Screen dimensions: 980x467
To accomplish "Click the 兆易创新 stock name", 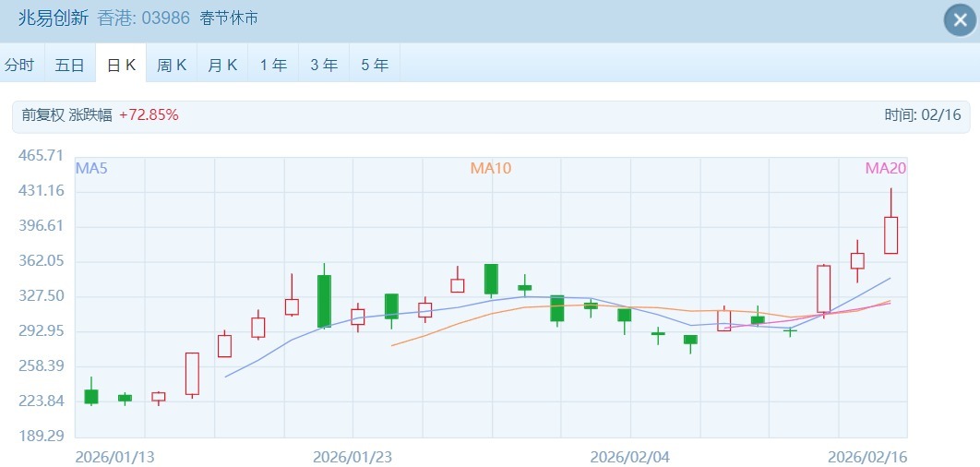I will tap(54, 18).
